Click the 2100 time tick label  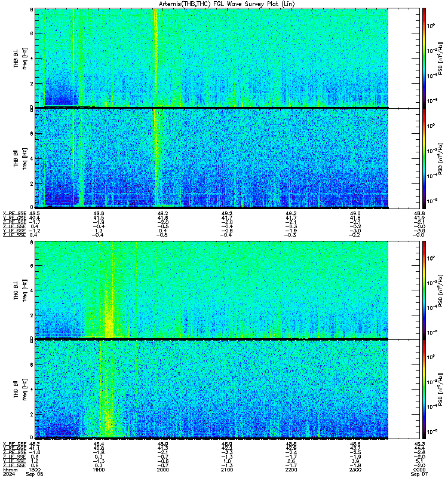click(x=227, y=470)
